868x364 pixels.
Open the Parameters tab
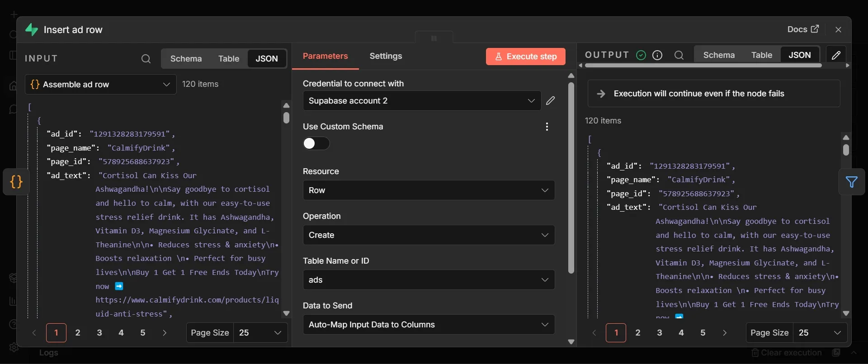coord(325,56)
